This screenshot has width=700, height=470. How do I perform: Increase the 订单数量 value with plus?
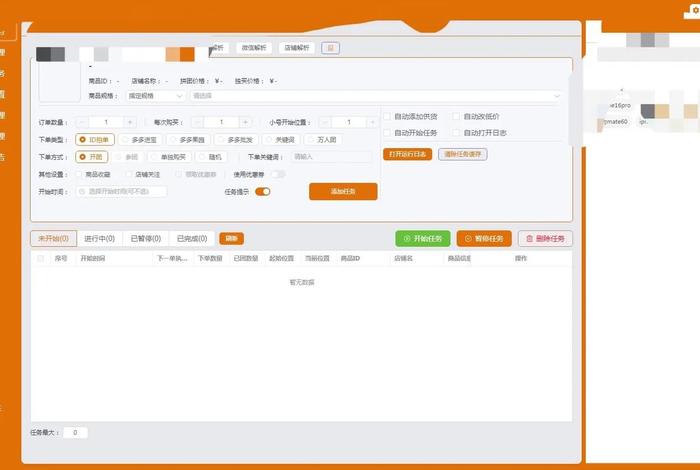[x=130, y=122]
